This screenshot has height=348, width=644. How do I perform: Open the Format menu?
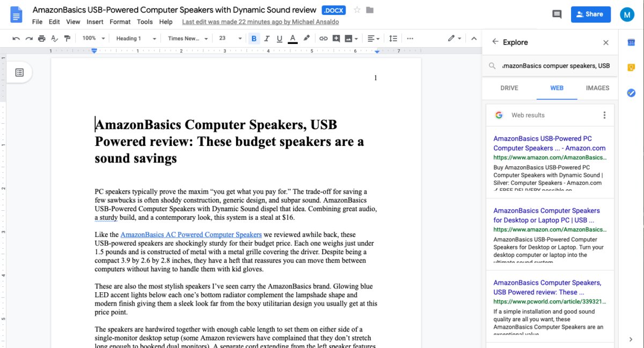tap(120, 22)
